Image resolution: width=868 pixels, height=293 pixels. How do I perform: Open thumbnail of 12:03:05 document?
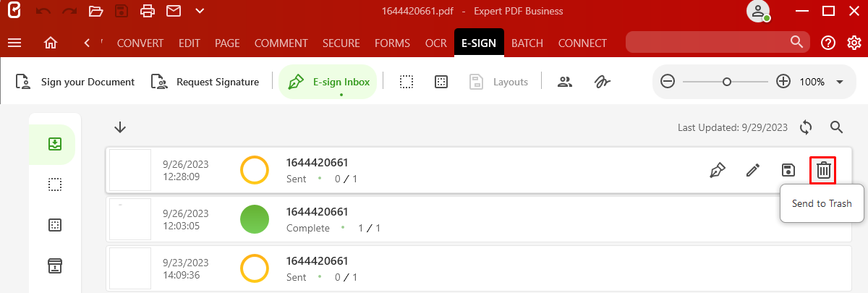click(130, 219)
